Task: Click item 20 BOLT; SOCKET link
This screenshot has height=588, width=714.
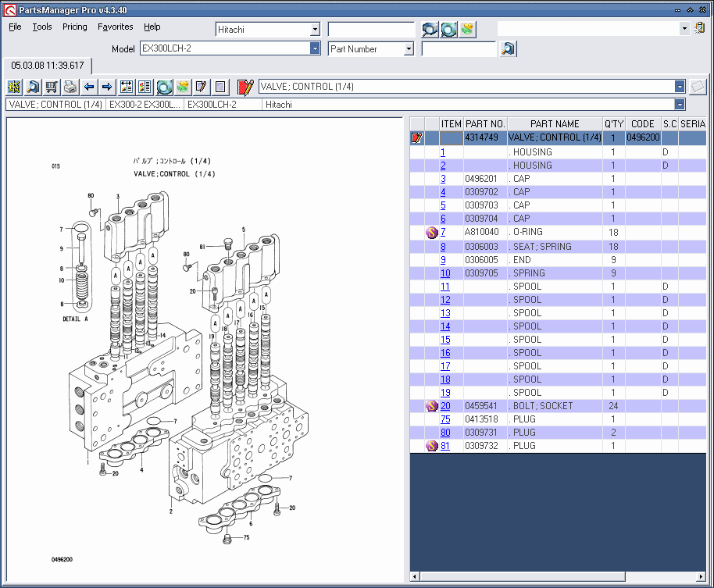Action: click(445, 405)
